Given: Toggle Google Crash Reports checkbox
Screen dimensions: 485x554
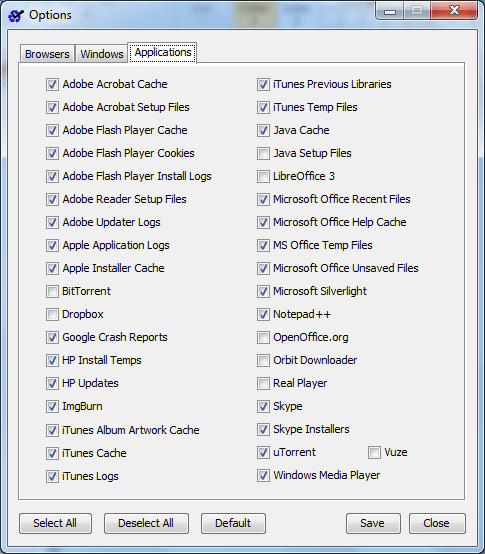Looking at the screenshot, I should (52, 338).
